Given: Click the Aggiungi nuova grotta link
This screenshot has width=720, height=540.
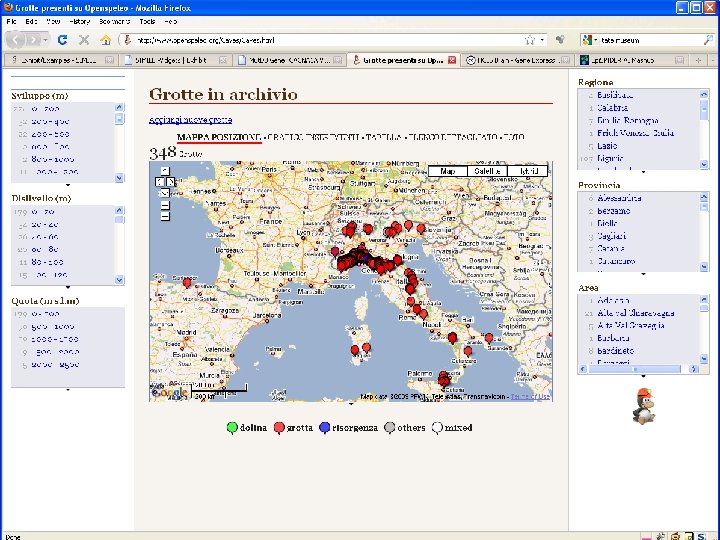Looking at the screenshot, I should [191, 120].
